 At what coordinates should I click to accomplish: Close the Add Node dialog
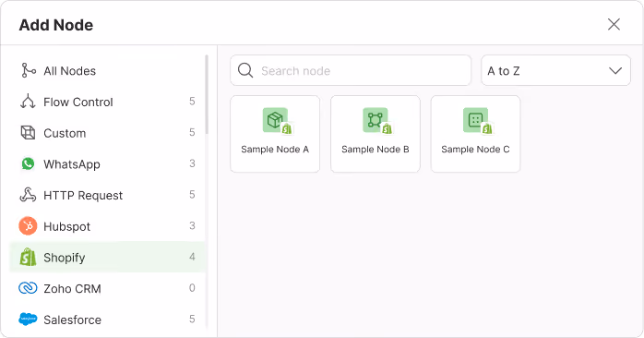(x=614, y=24)
